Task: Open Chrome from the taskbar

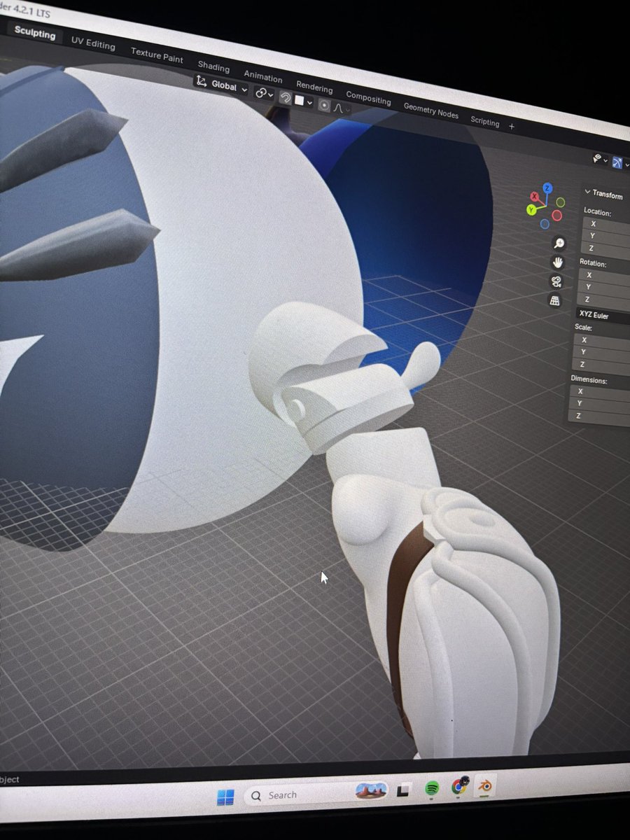Action: (459, 786)
